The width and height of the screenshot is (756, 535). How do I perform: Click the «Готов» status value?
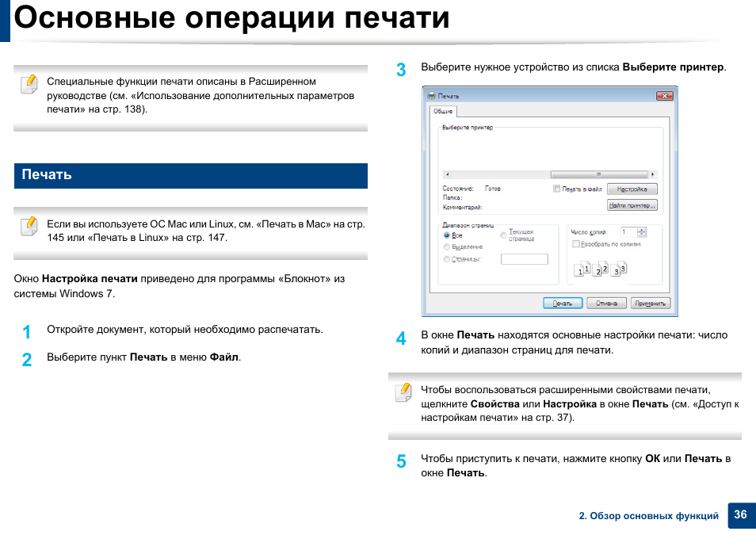pyautogui.click(x=493, y=189)
